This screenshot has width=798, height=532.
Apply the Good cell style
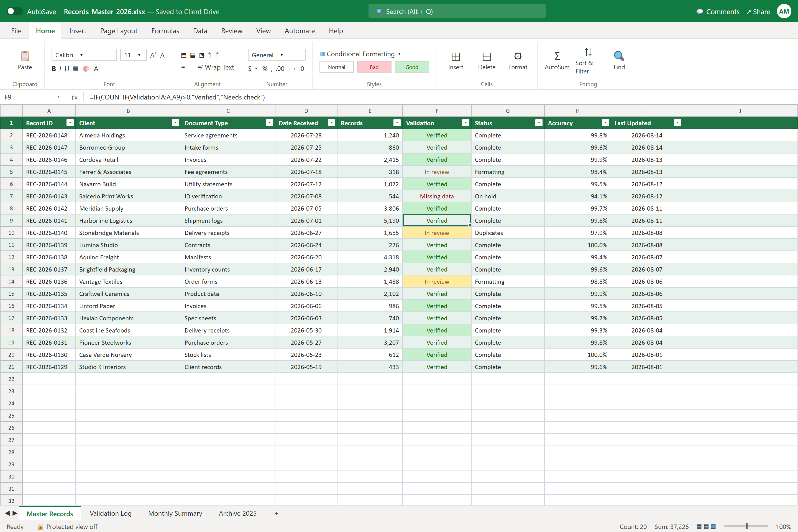(x=412, y=67)
